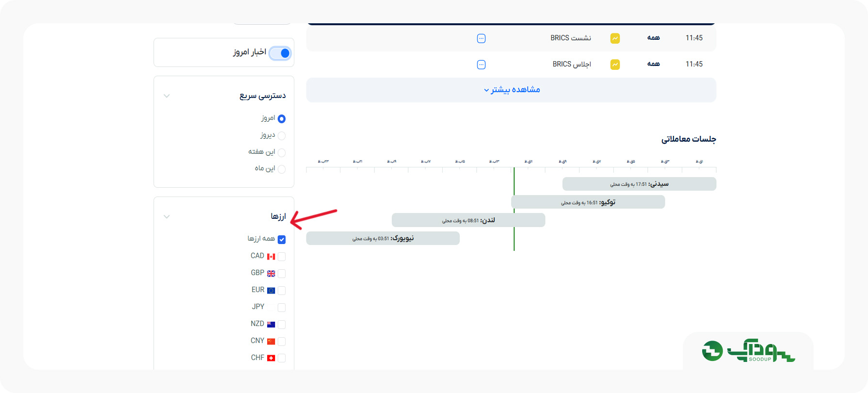
Task: Click the مشاهده بیشتر show-more button
Action: coord(511,90)
